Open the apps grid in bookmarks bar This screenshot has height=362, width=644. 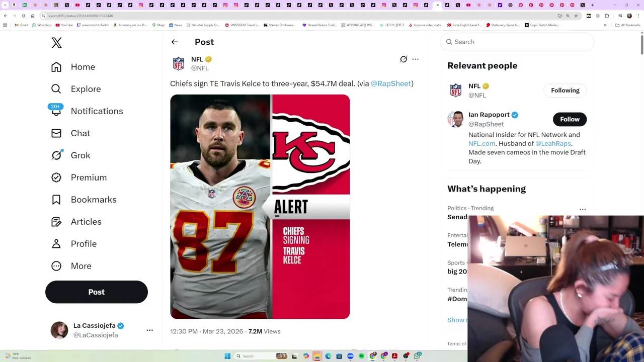pos(5,25)
